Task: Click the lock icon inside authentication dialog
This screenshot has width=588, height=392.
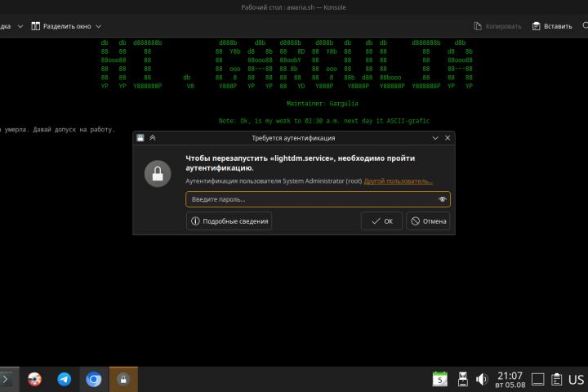Action: pyautogui.click(x=158, y=174)
